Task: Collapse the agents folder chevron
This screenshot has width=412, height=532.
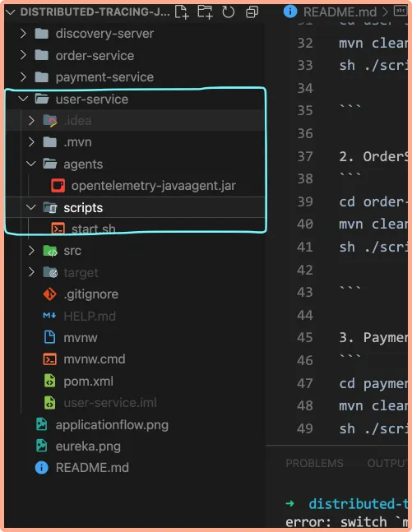Action: [x=31, y=164]
